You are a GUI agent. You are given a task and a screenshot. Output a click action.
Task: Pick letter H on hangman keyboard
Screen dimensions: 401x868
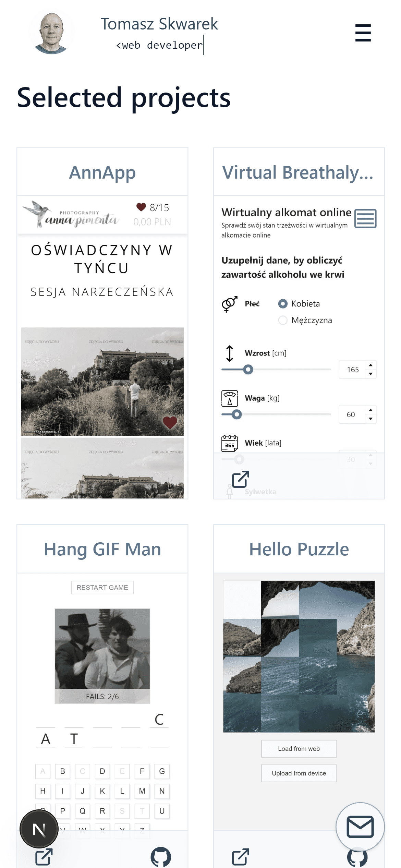(43, 791)
